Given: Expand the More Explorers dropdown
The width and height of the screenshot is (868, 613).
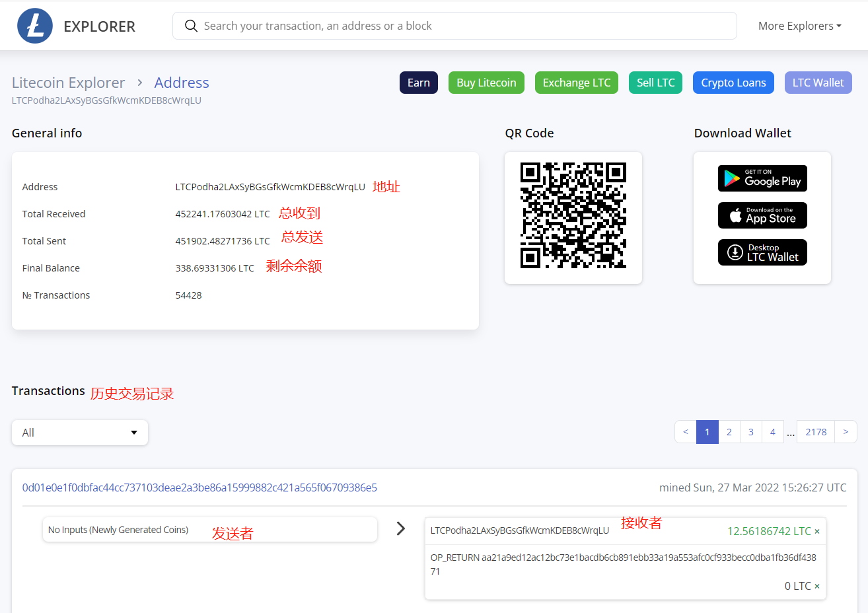Looking at the screenshot, I should click(x=799, y=26).
